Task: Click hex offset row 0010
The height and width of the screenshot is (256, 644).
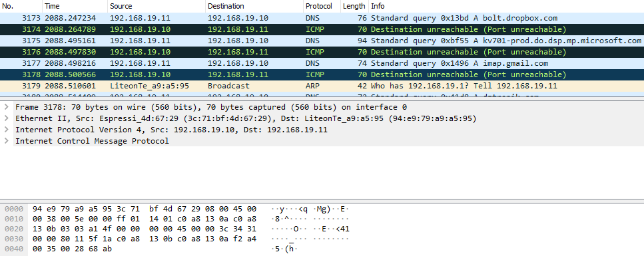Action: tap(14, 219)
